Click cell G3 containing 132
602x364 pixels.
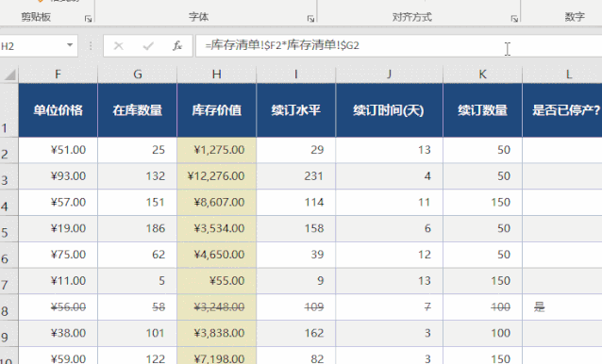point(137,176)
